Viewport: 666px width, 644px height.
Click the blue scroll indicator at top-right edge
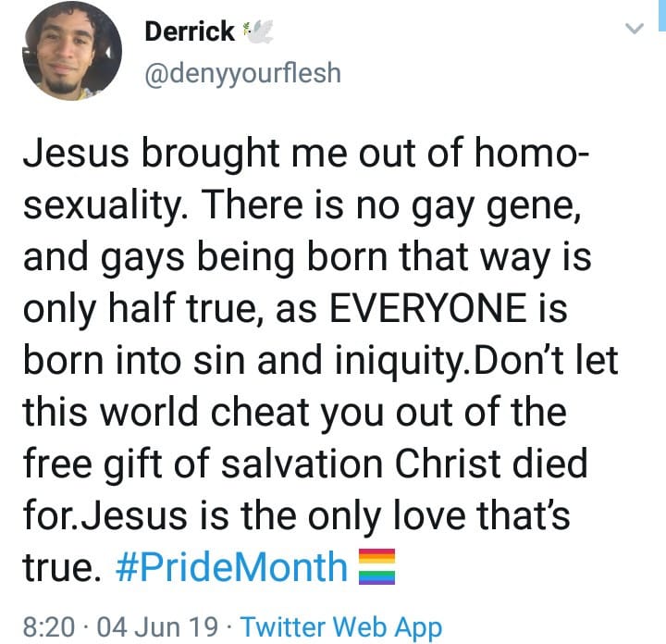(660, 16)
